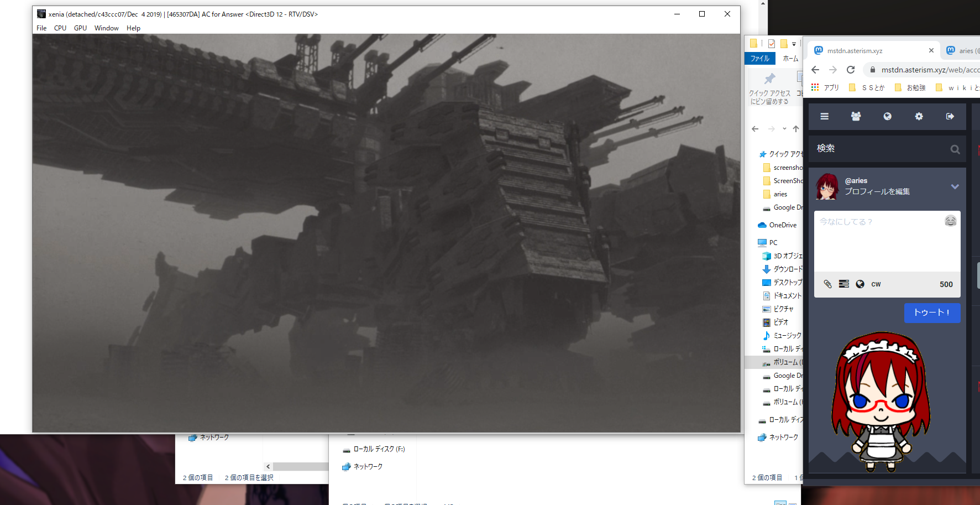
Task: Toggle the CW content warning
Action: [x=876, y=284]
